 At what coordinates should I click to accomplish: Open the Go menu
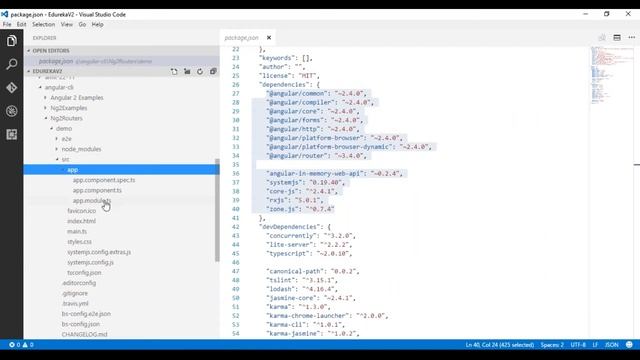tap(82, 24)
